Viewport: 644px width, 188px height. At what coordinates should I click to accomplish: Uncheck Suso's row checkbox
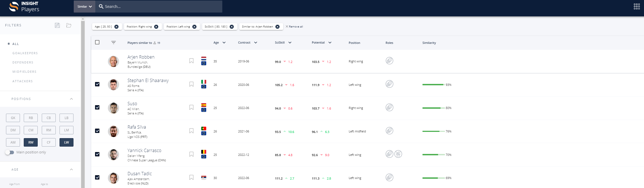pyautogui.click(x=97, y=107)
